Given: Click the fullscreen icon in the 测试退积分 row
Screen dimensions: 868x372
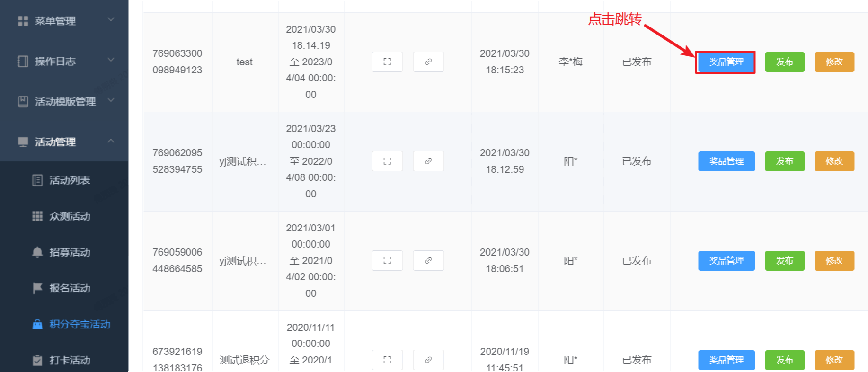Looking at the screenshot, I should click(x=387, y=360).
